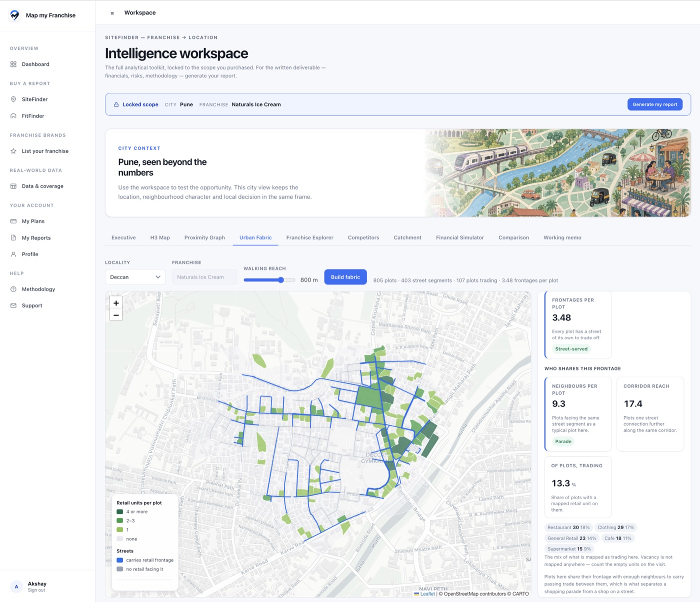700x602 pixels.
Task: Click the Walking Reach slider handle
Action: click(x=281, y=280)
